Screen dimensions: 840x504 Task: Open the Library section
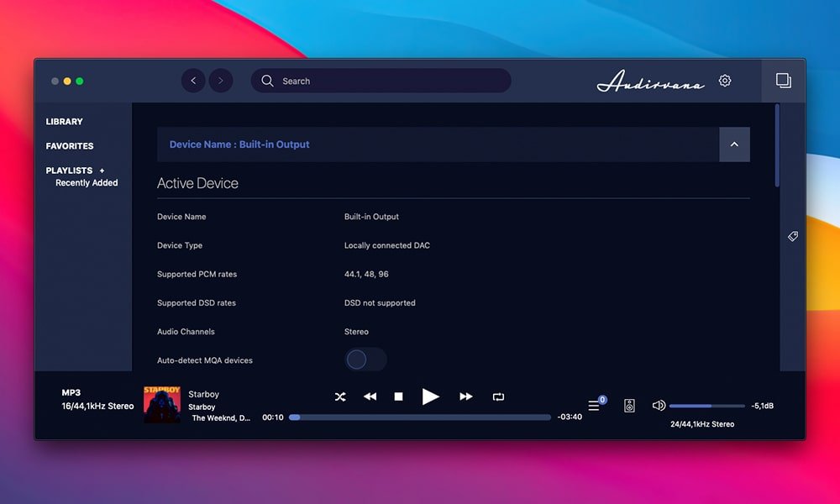[65, 122]
